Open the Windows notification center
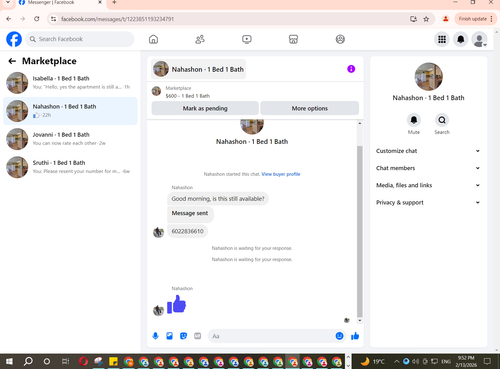 (x=488, y=361)
